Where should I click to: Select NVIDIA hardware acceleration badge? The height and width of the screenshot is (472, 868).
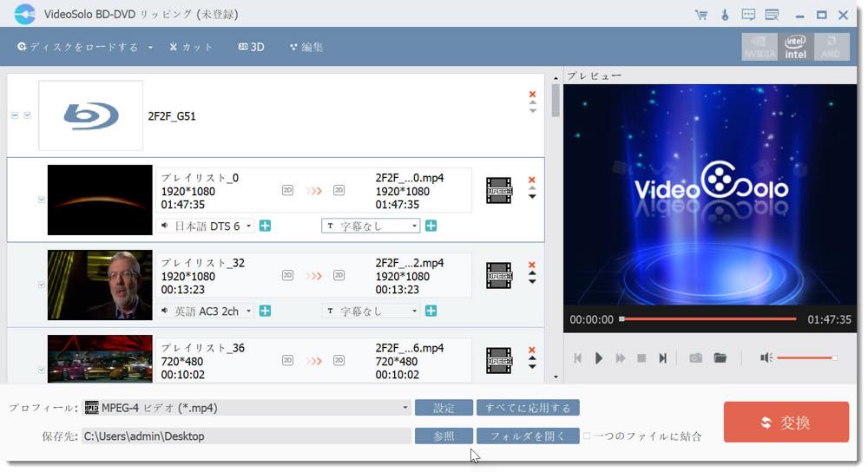[759, 47]
